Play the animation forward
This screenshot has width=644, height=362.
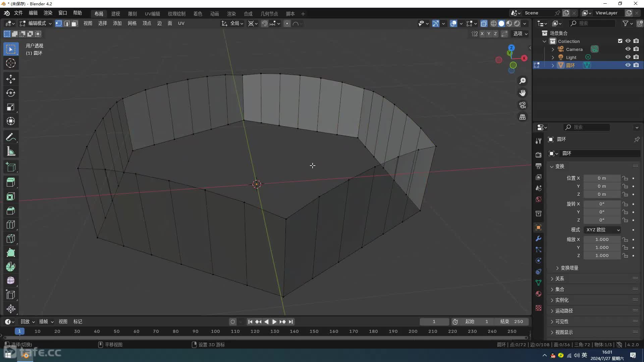click(x=274, y=322)
